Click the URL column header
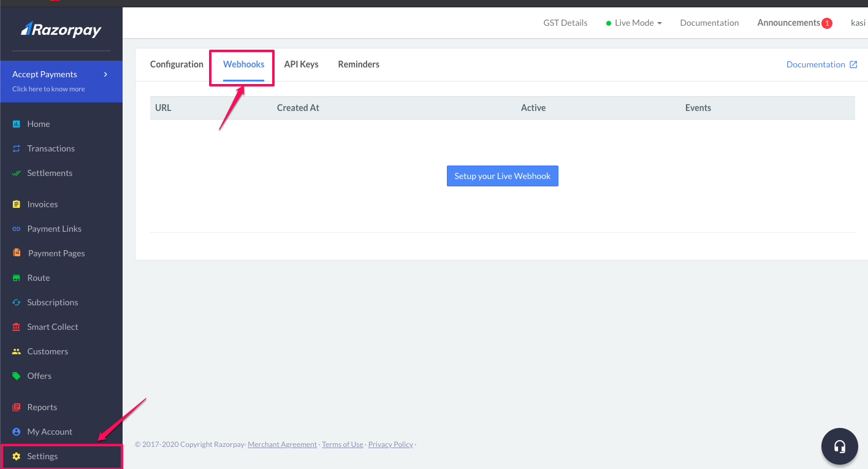This screenshot has width=868, height=469. 163,108
